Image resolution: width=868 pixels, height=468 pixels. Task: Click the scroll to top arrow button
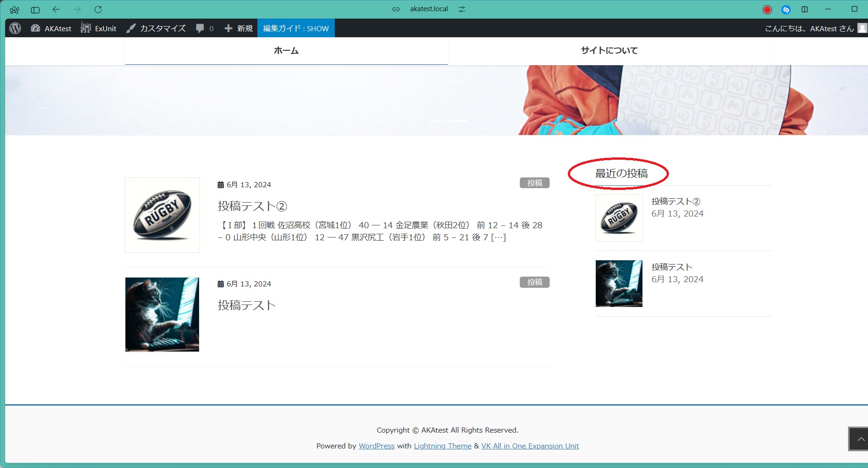coord(859,439)
